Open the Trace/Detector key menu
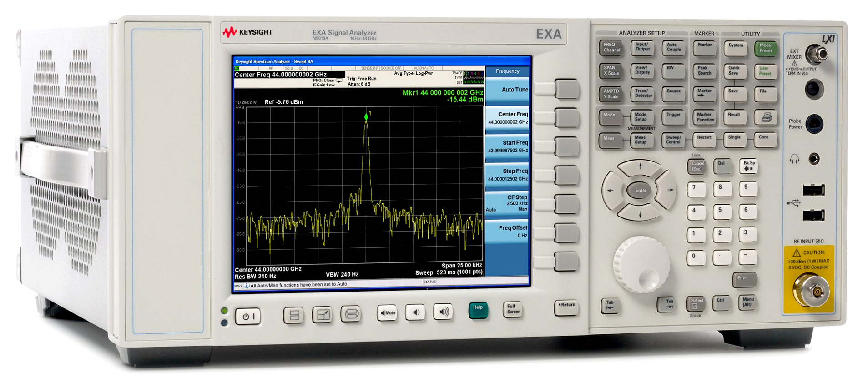 [x=642, y=94]
